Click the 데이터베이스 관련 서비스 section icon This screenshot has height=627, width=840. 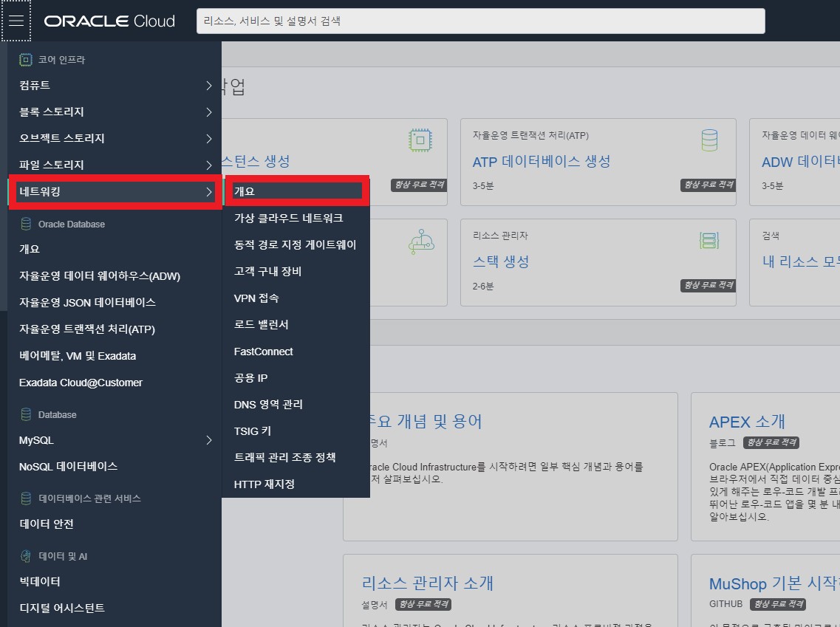click(26, 498)
